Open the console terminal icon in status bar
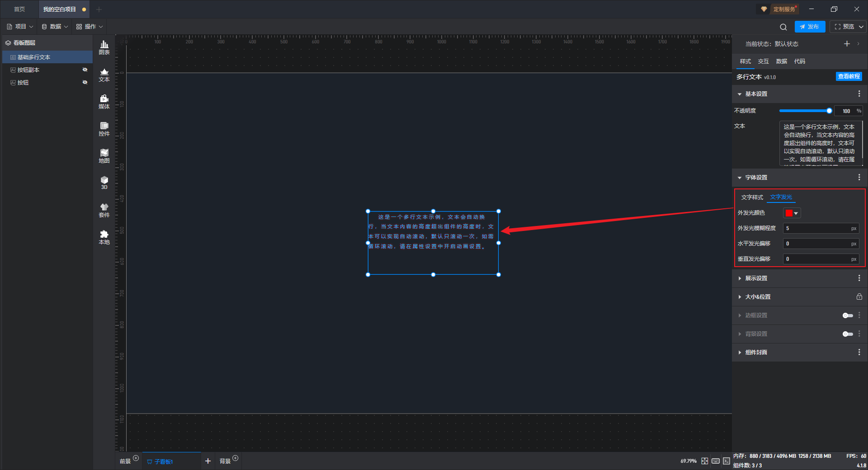Image resolution: width=868 pixels, height=470 pixels. [726, 461]
